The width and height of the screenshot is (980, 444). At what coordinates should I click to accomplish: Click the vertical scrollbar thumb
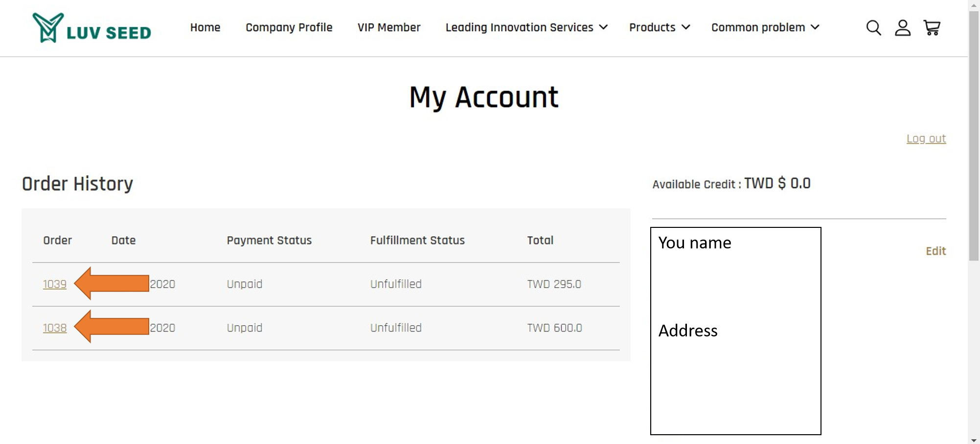974,136
